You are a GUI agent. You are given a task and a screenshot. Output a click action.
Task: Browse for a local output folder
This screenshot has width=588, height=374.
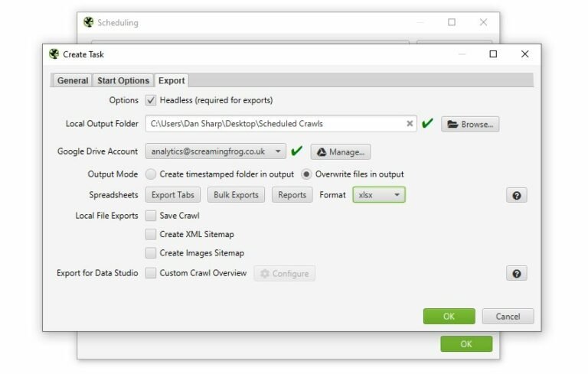pos(470,124)
